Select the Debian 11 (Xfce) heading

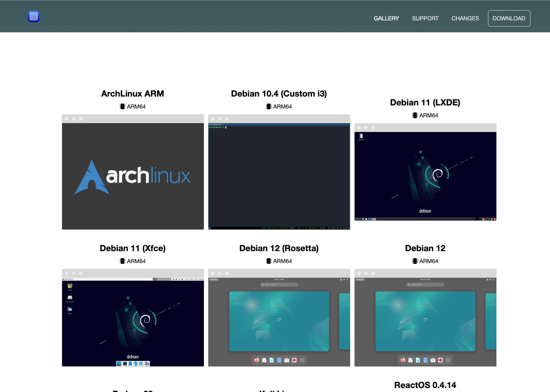coord(133,248)
